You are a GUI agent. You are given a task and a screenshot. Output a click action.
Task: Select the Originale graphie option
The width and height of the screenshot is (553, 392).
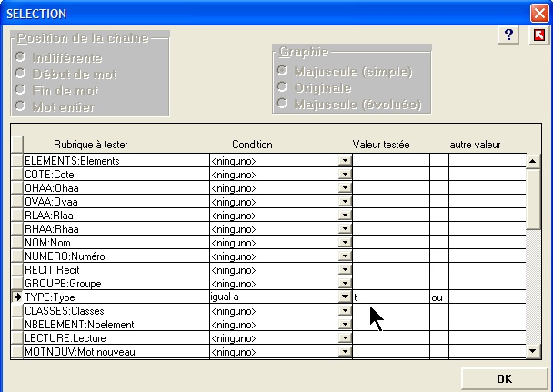[283, 87]
